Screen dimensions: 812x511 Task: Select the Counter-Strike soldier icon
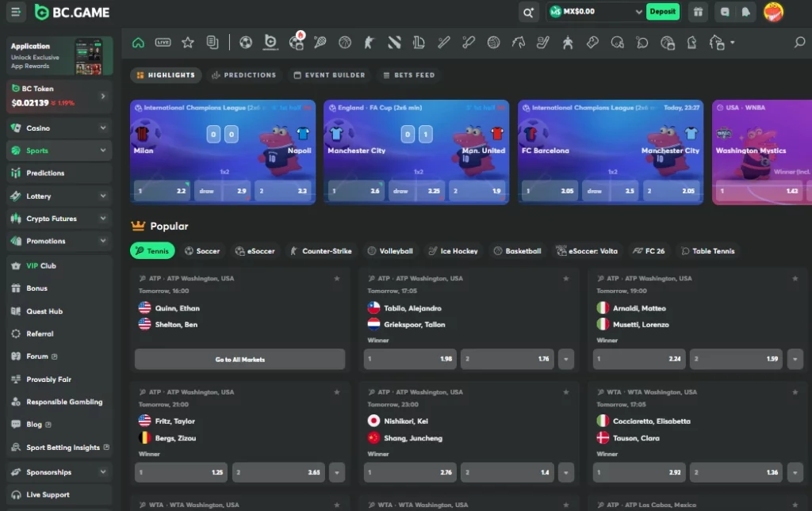pos(369,43)
